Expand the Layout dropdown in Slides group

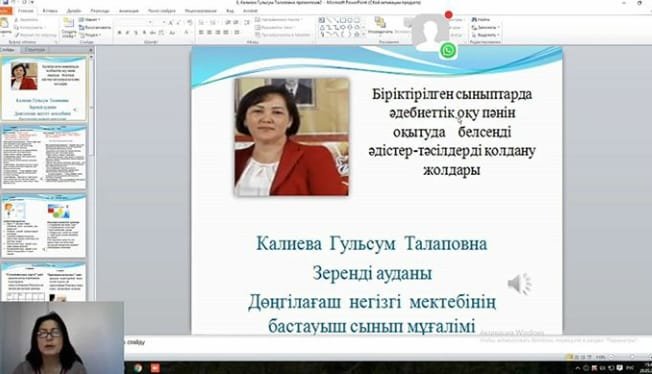click(x=90, y=20)
